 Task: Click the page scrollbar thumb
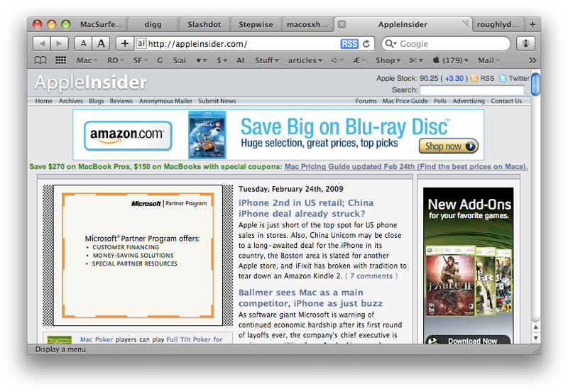click(x=535, y=84)
